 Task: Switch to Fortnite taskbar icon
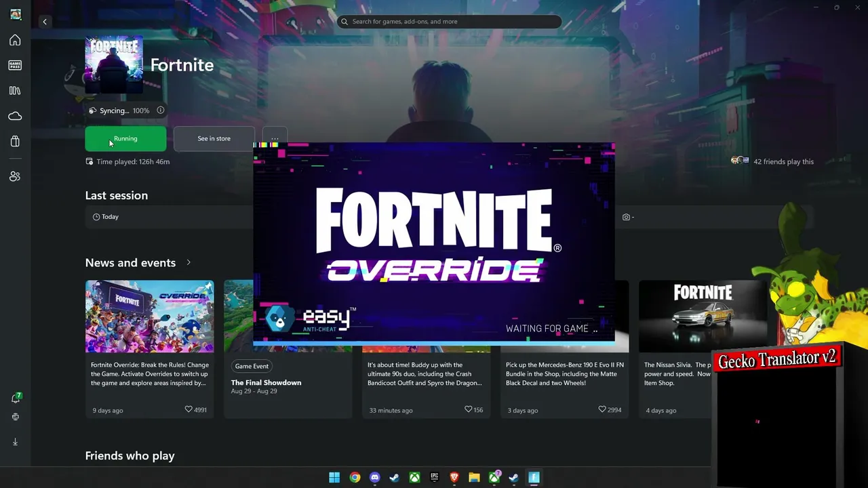(534, 477)
